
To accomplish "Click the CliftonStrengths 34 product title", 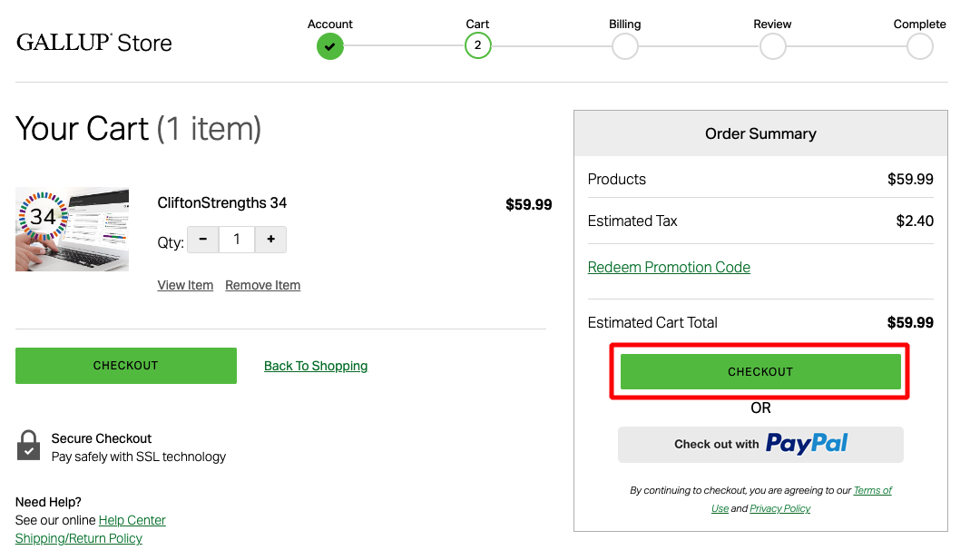I will tap(222, 203).
